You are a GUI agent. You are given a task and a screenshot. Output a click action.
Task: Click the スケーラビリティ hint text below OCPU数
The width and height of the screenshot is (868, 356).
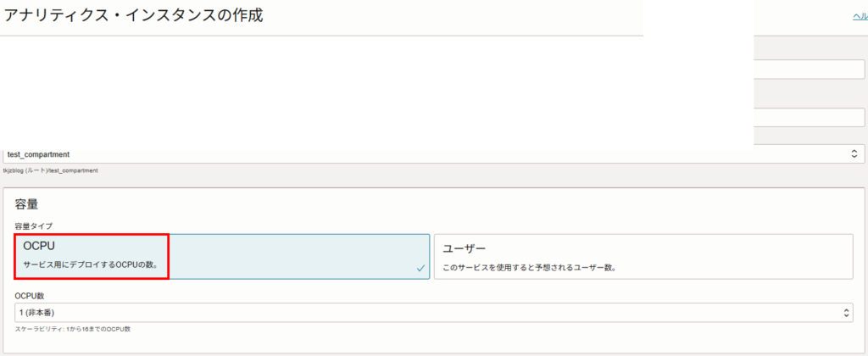coord(72,328)
